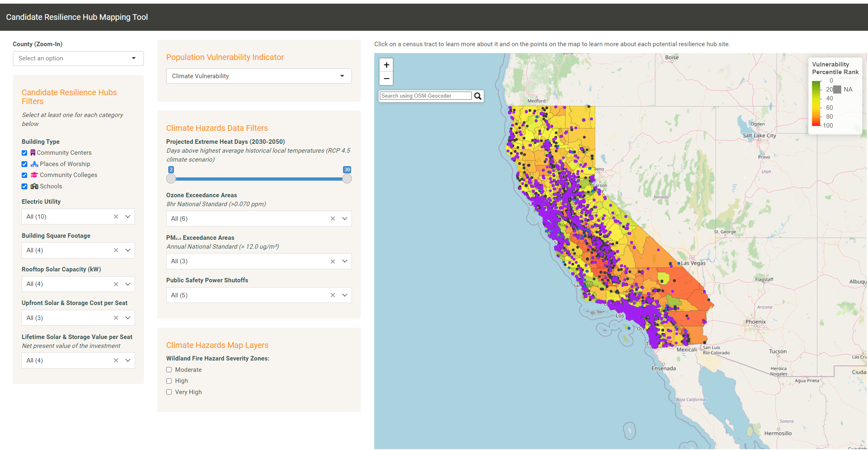Click the OSM Geocoder search button
The image size is (868, 450).
[478, 96]
